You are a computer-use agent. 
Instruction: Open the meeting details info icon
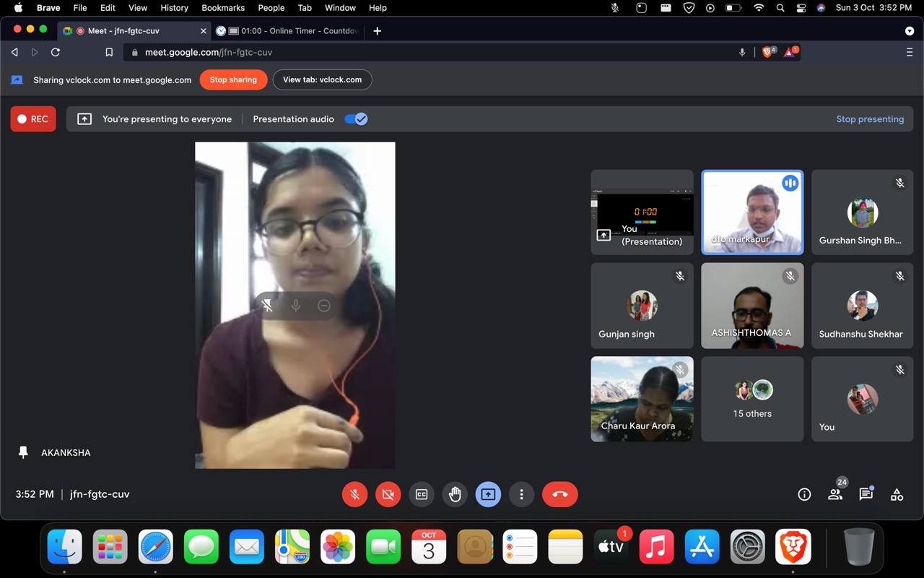tap(804, 494)
